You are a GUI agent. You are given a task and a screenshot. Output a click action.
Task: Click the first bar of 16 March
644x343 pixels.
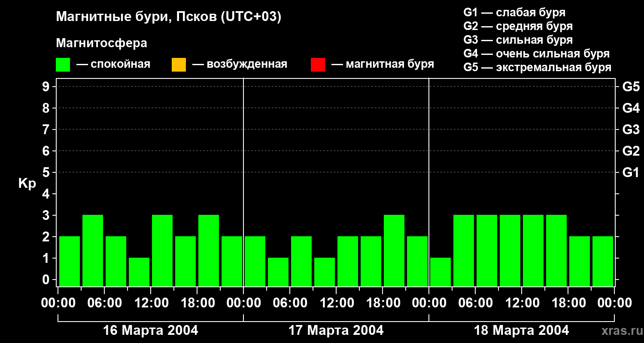70,261
